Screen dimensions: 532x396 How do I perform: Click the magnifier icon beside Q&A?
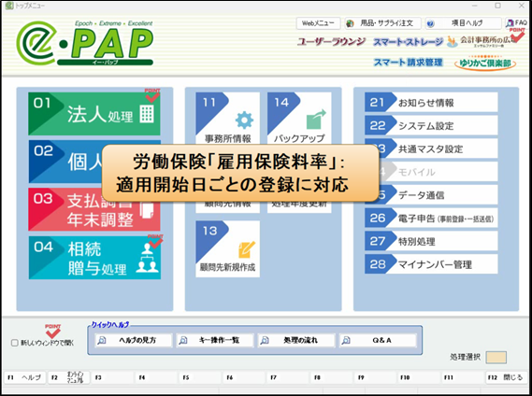[x=346, y=340]
